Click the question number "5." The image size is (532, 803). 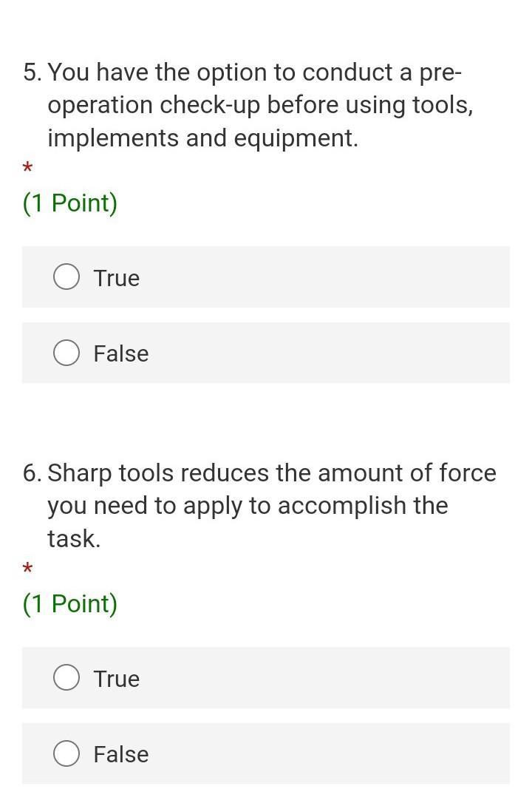[33, 72]
